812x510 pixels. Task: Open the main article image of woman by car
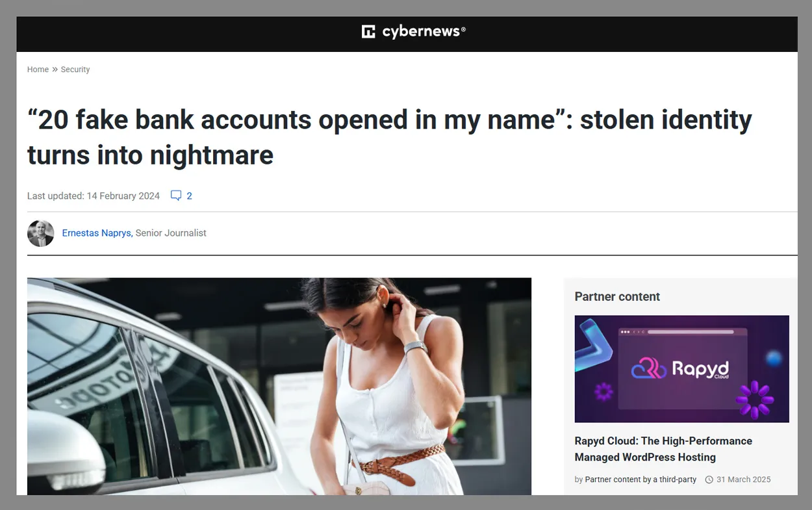[x=279, y=387]
